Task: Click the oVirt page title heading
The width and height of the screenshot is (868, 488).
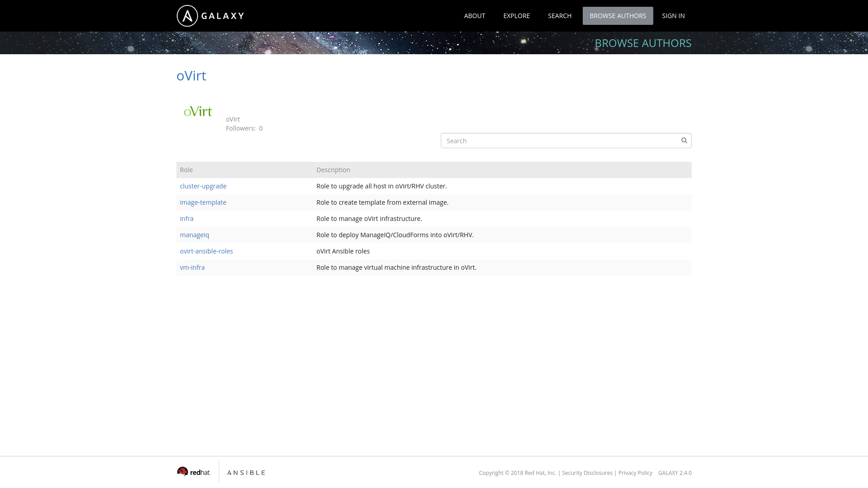Action: (x=191, y=75)
